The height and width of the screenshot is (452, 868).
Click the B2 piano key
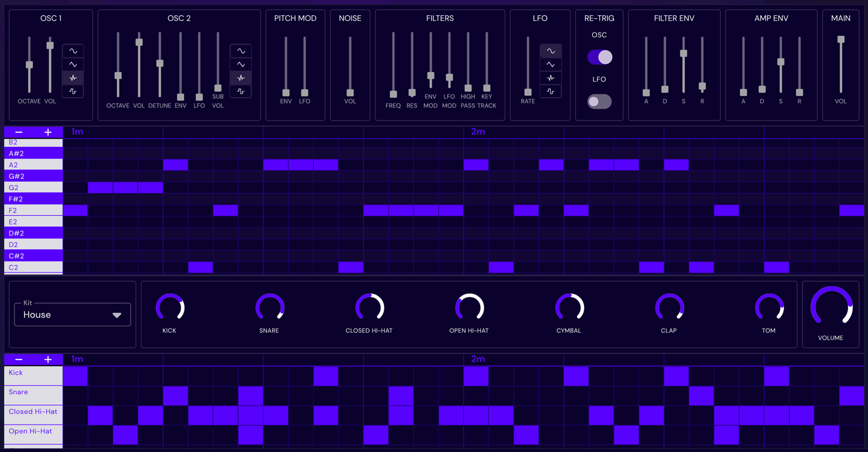click(x=33, y=142)
